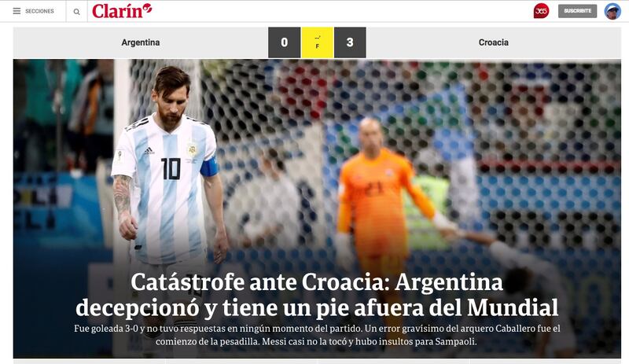Click the blue captain's armband in the photo

pyautogui.click(x=209, y=165)
